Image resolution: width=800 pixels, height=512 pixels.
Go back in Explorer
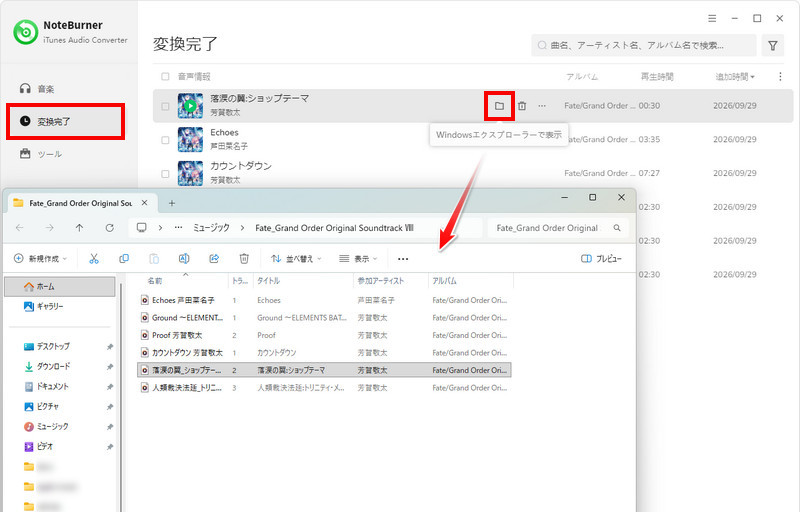coord(19,228)
